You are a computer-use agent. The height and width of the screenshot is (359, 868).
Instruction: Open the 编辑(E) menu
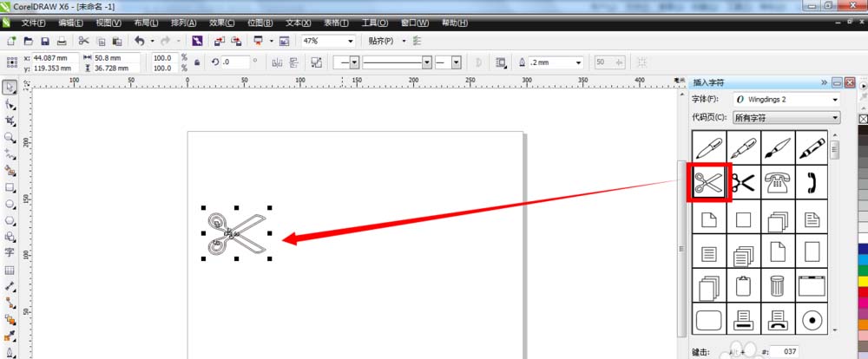click(70, 23)
